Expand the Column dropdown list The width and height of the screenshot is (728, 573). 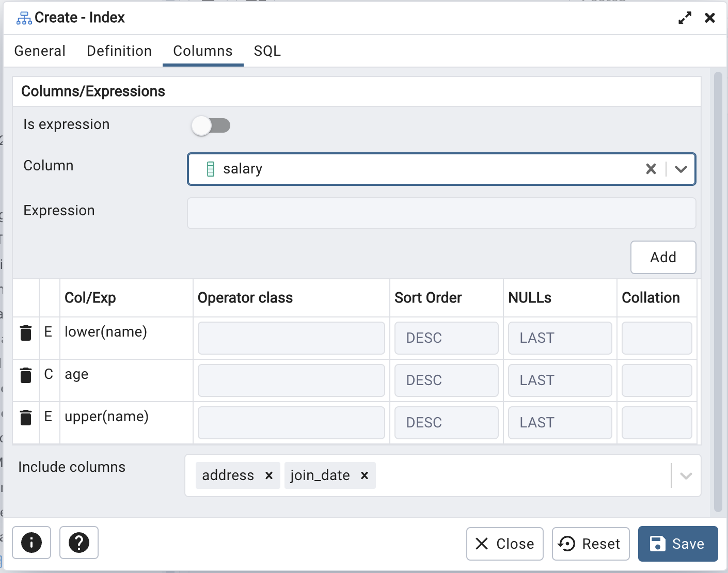pyautogui.click(x=681, y=169)
